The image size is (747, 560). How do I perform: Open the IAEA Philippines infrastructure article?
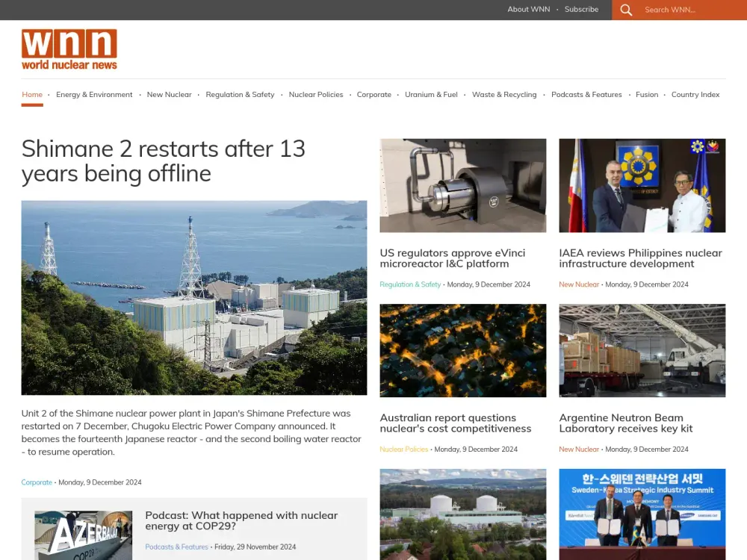click(640, 258)
